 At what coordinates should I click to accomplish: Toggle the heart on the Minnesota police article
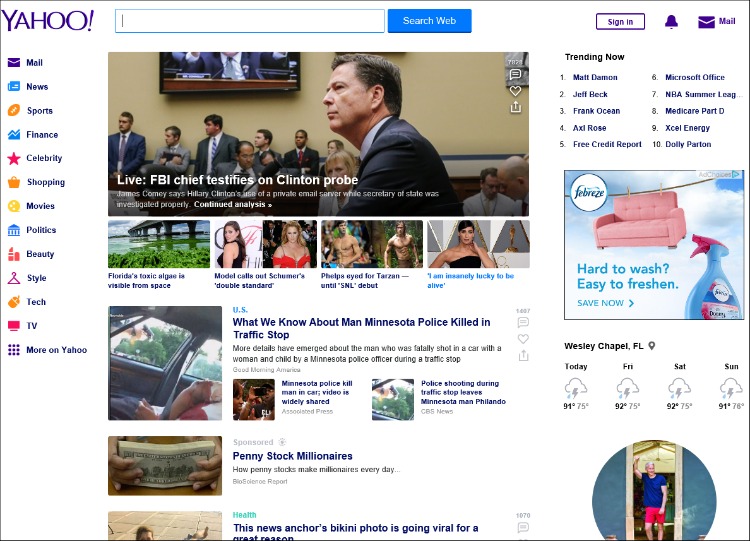(x=523, y=338)
